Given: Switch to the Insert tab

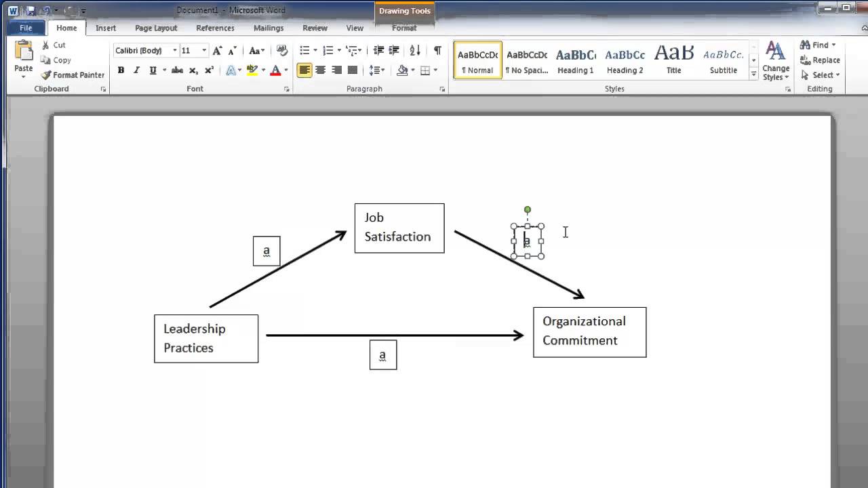Looking at the screenshot, I should click(106, 28).
